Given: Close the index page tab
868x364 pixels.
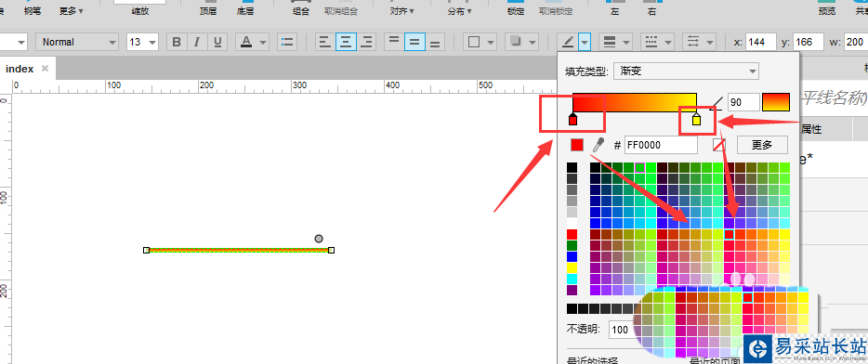Looking at the screenshot, I should (x=46, y=69).
